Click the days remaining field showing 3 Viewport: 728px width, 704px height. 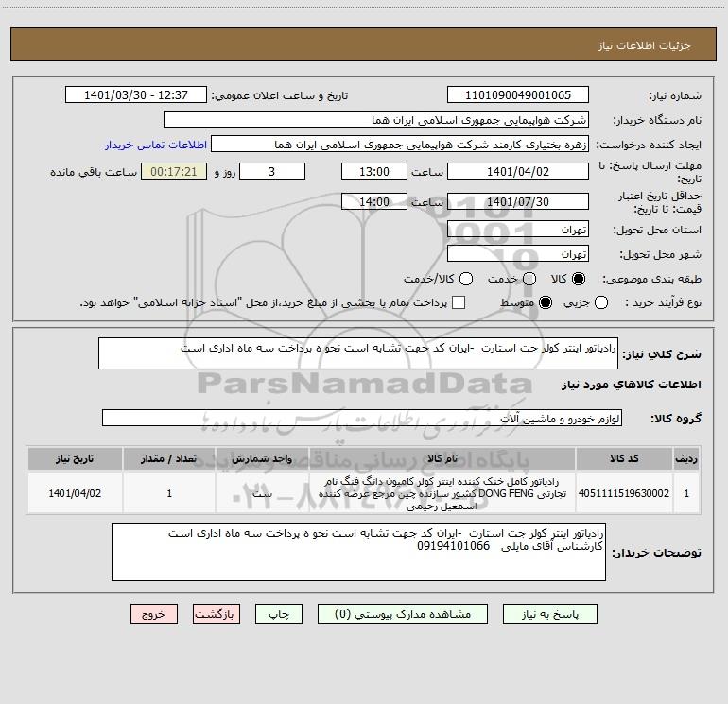[x=272, y=171]
